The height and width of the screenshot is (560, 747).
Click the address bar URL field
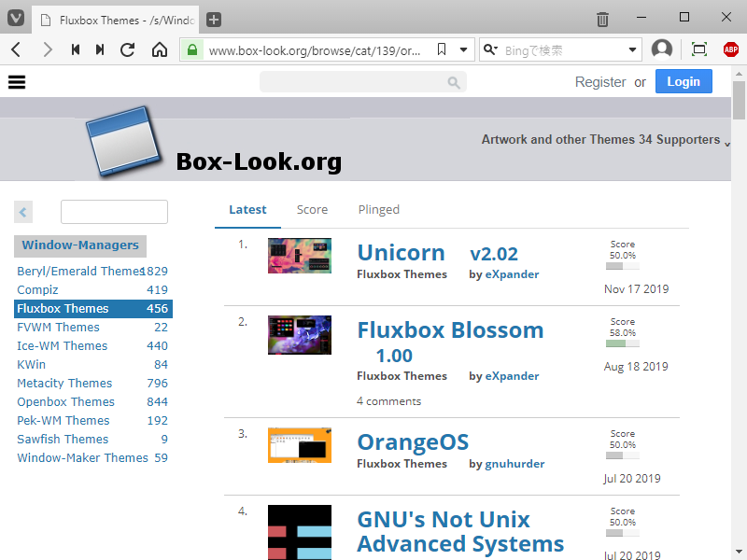click(315, 50)
